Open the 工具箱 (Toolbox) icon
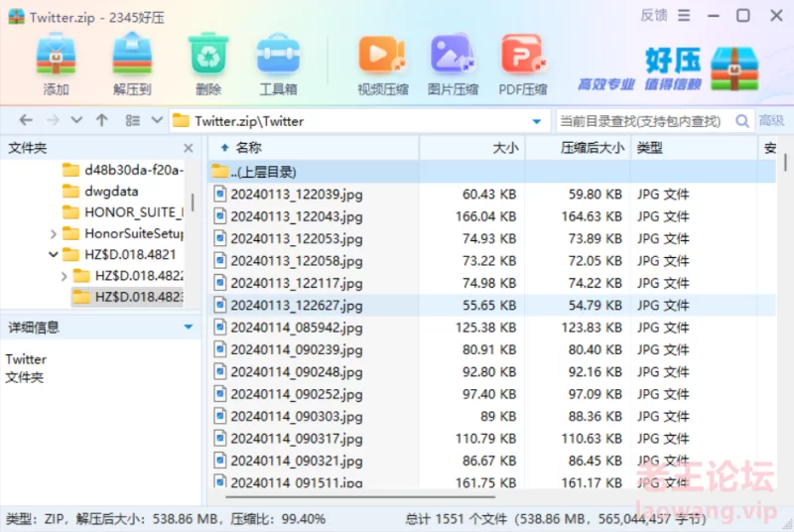This screenshot has width=794, height=532. click(x=278, y=55)
